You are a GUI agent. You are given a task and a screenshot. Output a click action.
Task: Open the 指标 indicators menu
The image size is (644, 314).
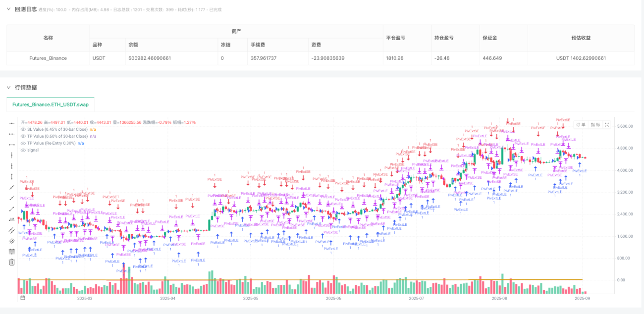click(x=596, y=125)
